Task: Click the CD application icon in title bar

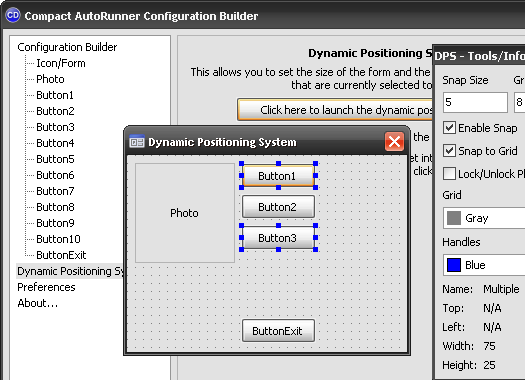Action: pyautogui.click(x=13, y=15)
